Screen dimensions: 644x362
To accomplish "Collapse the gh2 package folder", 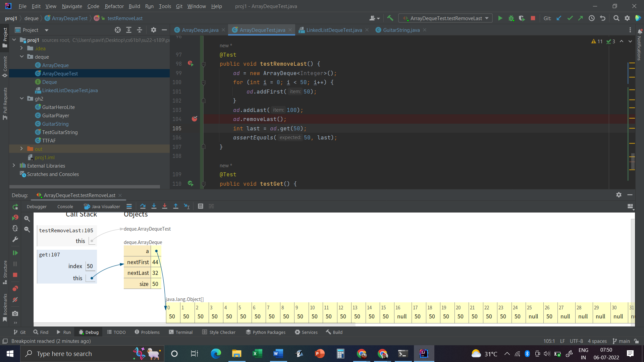I will (21, 99).
